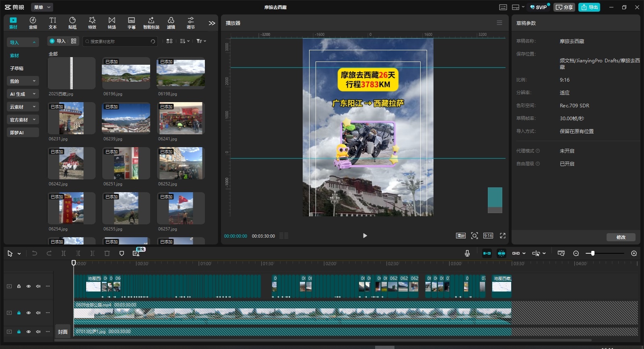Enter fullscreen preview in the player
This screenshot has height=349, width=644.
pyautogui.click(x=503, y=236)
